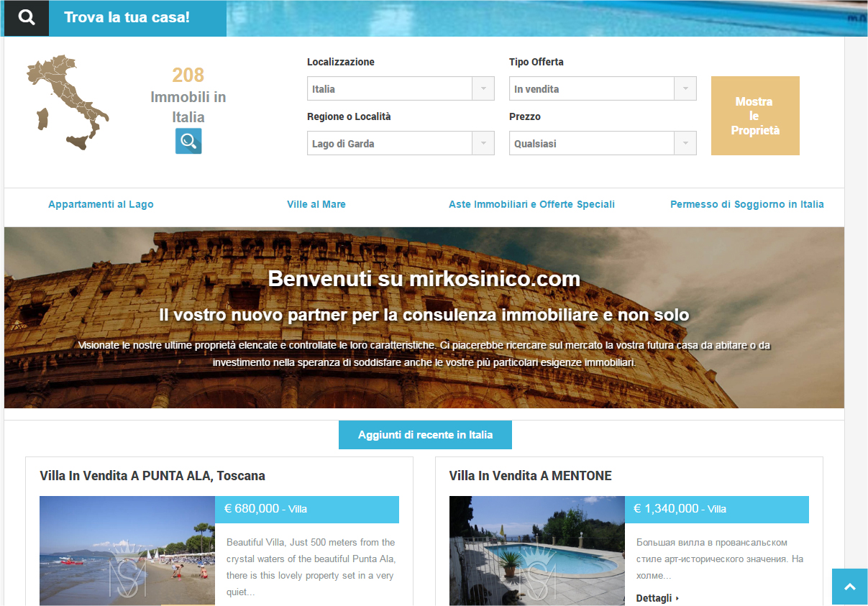Open Regione o Località dropdown Lago di Garda

(401, 143)
